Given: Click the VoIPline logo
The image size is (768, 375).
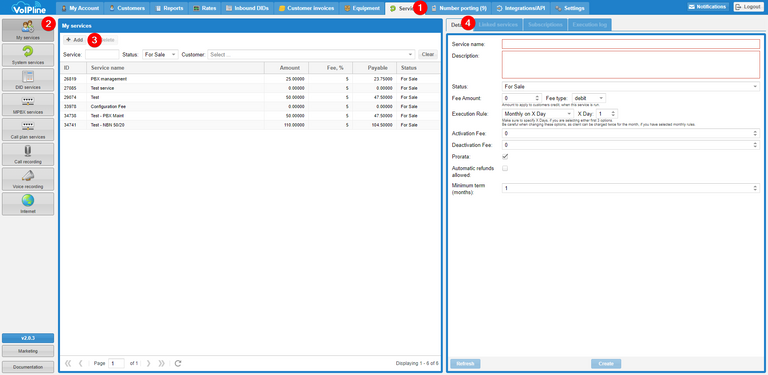Looking at the screenshot, I should [x=28, y=7].
